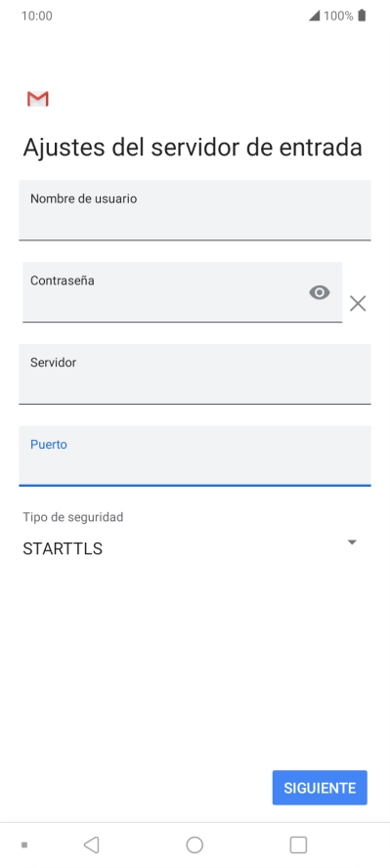
Task: Tap the 10:00 clock in status bar
Action: point(37,16)
